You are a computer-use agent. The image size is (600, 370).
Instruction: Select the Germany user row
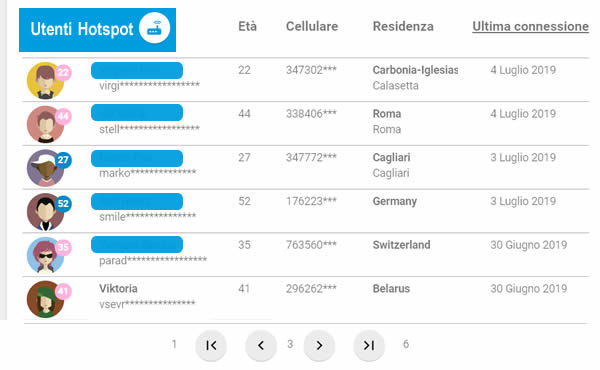coord(306,211)
